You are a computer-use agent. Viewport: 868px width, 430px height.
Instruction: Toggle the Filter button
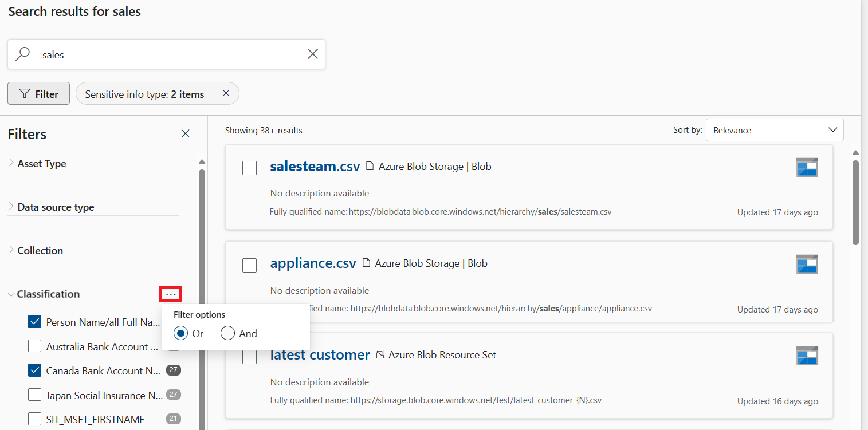[38, 94]
